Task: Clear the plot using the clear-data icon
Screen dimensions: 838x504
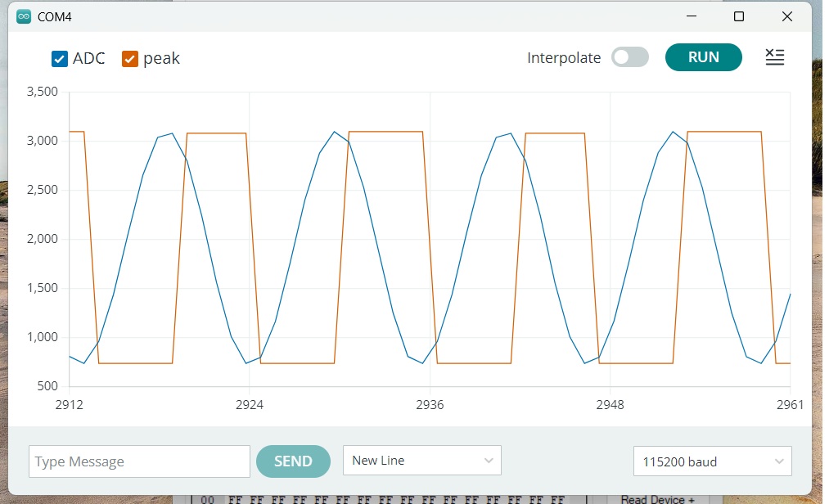Action: 774,57
